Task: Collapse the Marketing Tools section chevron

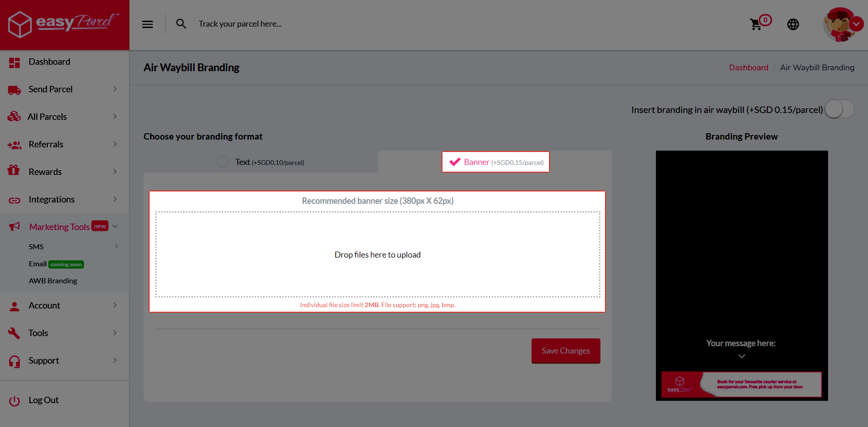Action: pos(115,226)
